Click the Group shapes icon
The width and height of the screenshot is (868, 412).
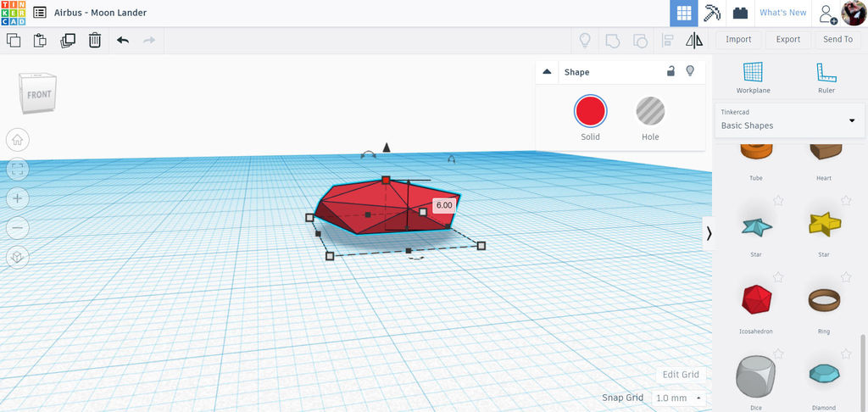[612, 40]
